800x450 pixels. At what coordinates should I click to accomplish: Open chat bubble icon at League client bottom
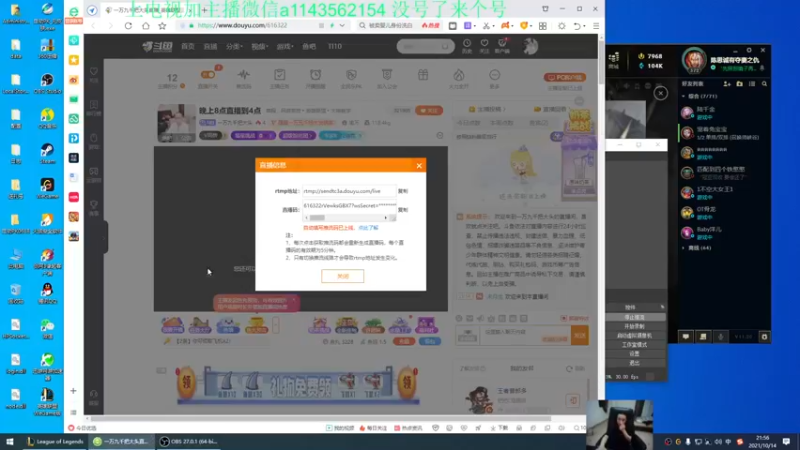686,337
